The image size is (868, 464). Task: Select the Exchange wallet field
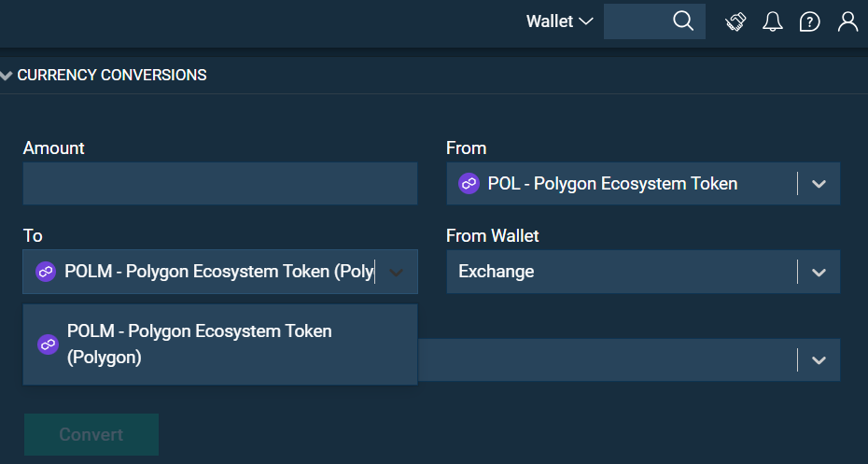click(x=643, y=272)
